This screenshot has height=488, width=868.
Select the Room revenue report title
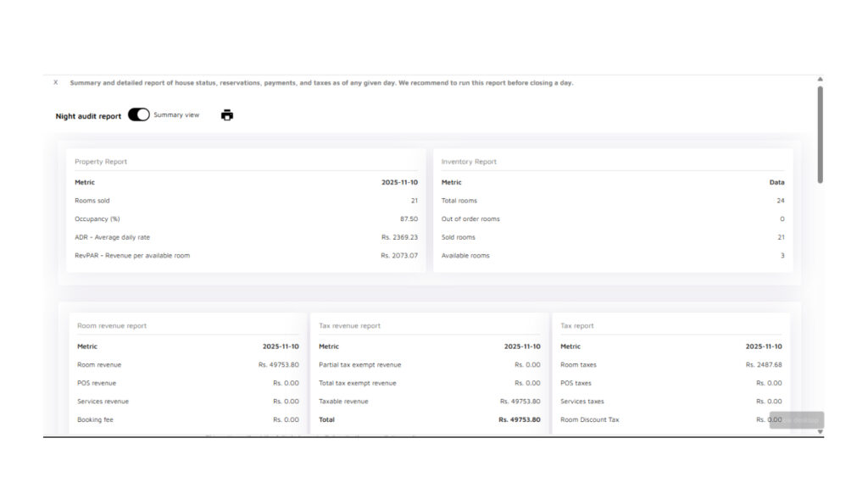pyautogui.click(x=111, y=326)
